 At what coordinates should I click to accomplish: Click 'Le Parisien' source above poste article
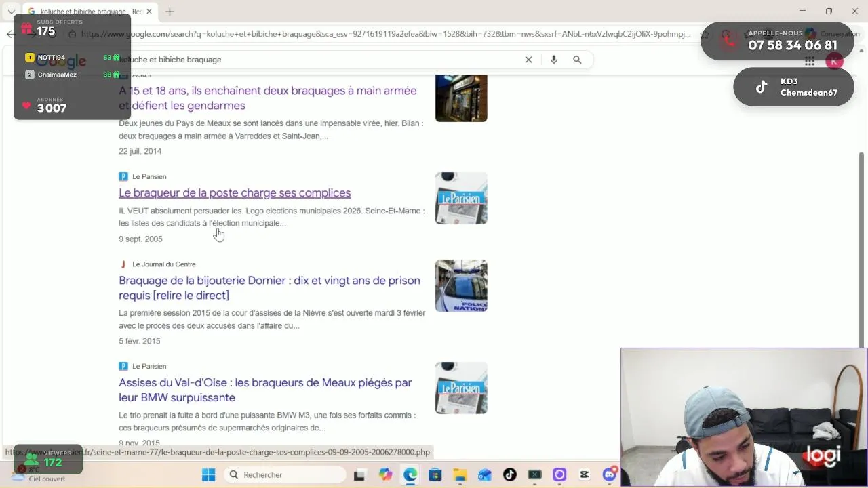(149, 176)
